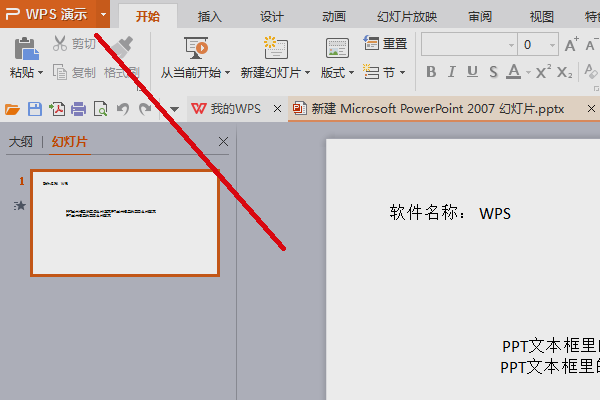
Task: Select the 新建 Microsoft PowerPoint 2007 幻灯片.pptx tab
Action: pyautogui.click(x=437, y=109)
